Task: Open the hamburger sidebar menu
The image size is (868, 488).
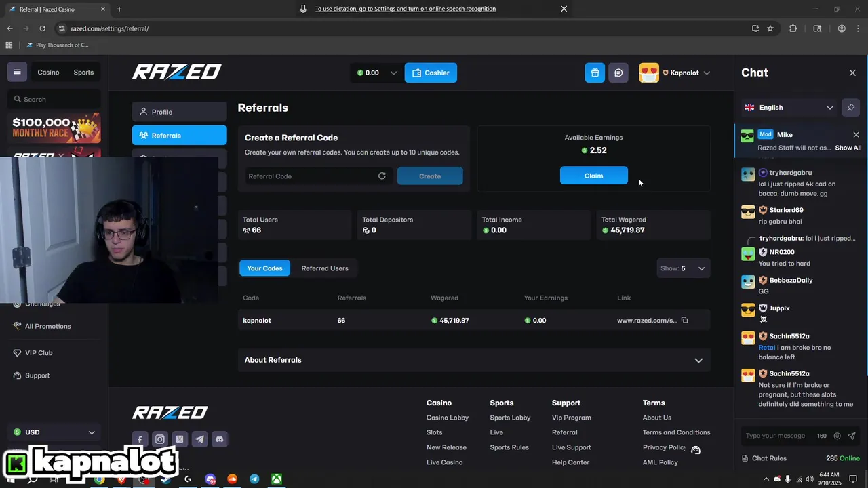Action: pos(17,73)
